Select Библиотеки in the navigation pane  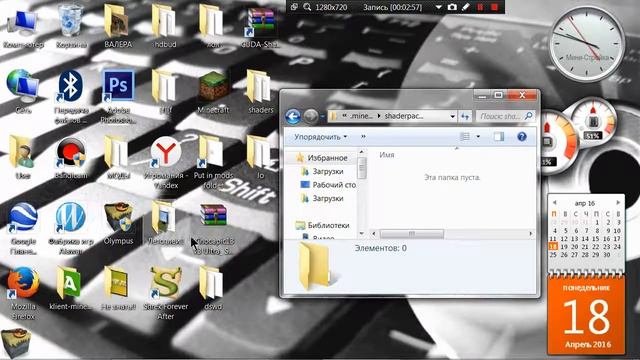[328, 225]
